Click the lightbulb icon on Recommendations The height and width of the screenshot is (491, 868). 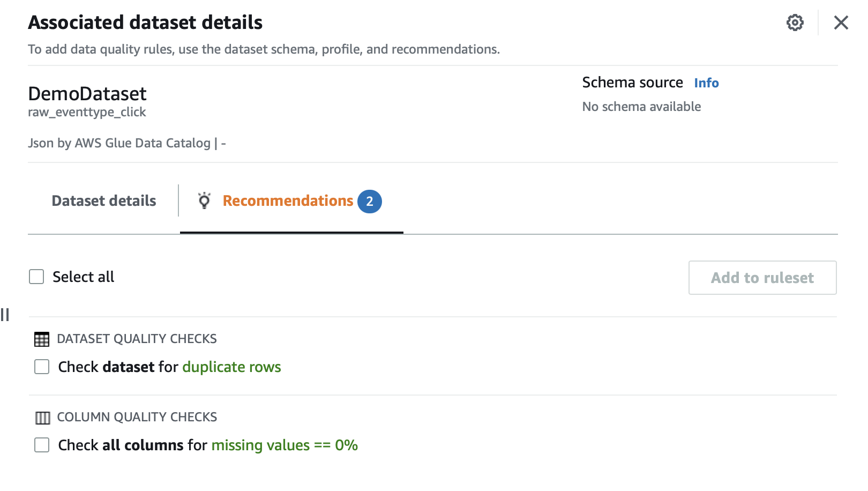coord(204,200)
